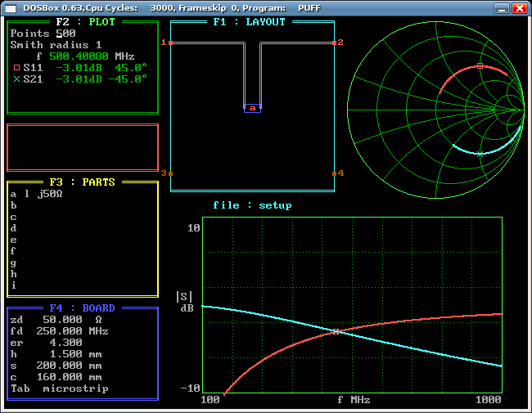Viewport: 532px width, 413px height.
Task: Select component 'a' in the layout
Action: pos(252,108)
